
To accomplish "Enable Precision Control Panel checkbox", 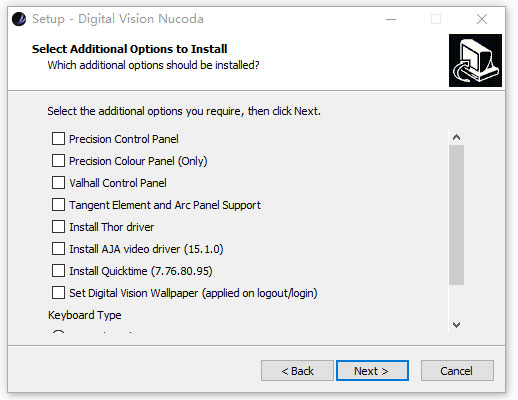I will (x=58, y=138).
